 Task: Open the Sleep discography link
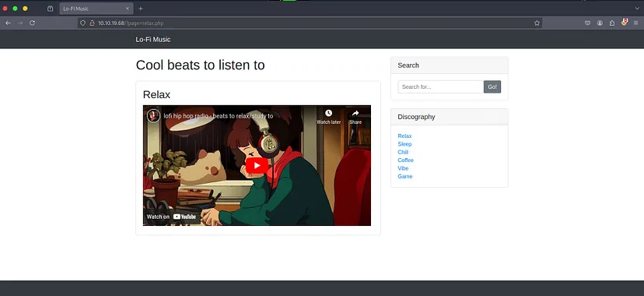pos(404,144)
